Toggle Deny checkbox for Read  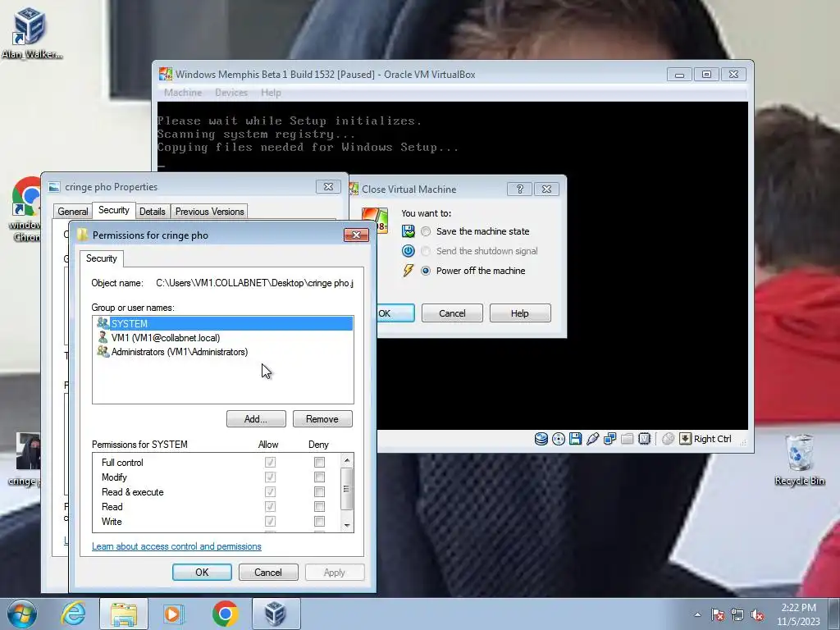(319, 506)
